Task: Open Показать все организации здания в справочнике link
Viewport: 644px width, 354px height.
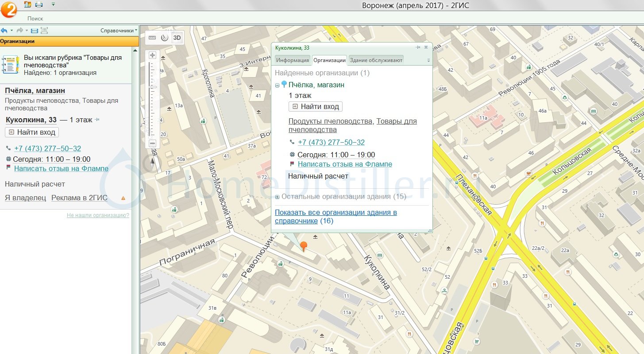Action: click(336, 217)
